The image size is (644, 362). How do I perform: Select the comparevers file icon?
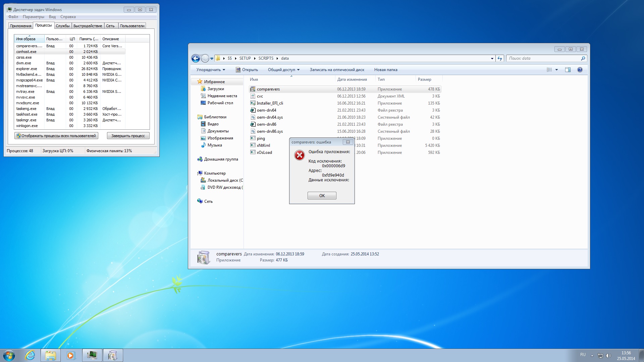click(253, 89)
